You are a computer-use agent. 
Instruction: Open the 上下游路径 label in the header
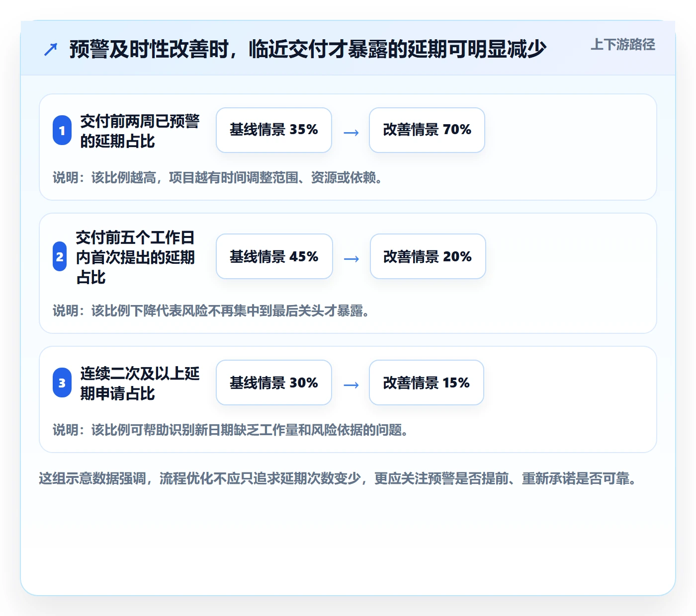623,45
